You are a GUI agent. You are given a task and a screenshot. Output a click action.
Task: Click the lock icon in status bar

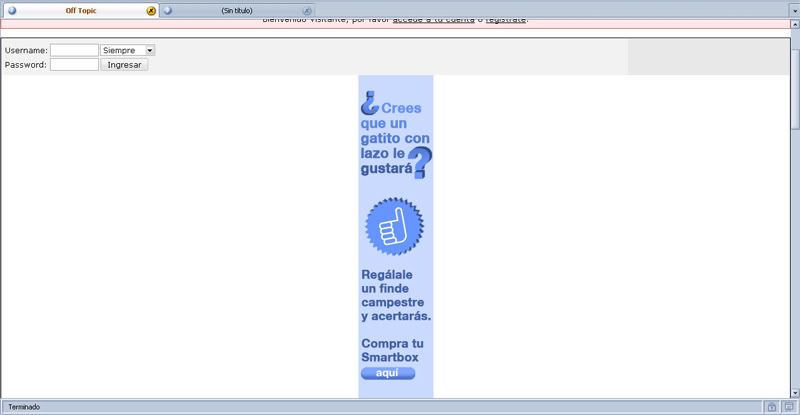[x=771, y=407]
